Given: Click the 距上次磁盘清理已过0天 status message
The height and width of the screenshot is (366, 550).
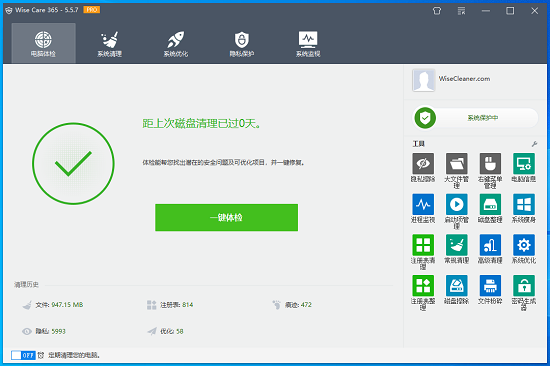Looking at the screenshot, I should (201, 124).
